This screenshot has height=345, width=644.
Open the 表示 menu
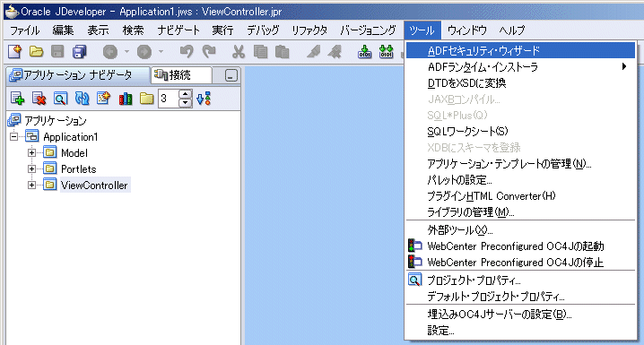coord(98,30)
